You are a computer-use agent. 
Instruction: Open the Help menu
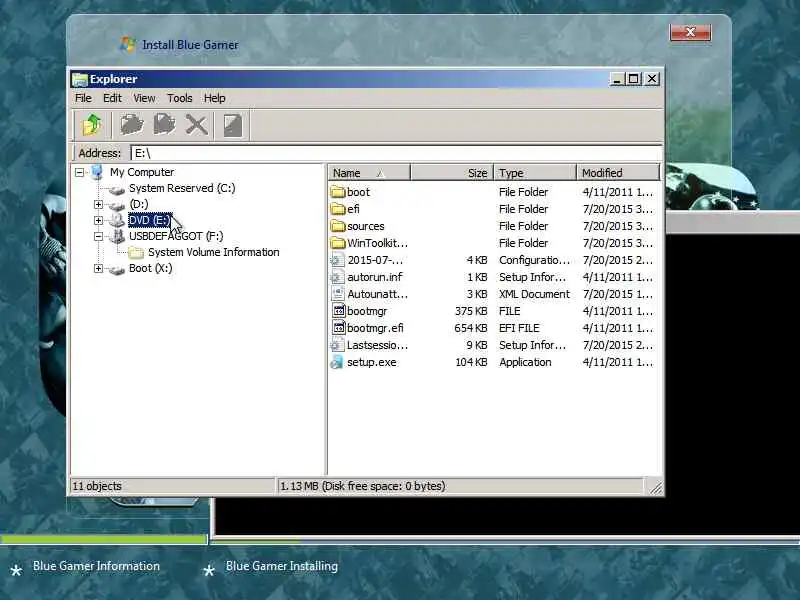(x=215, y=98)
